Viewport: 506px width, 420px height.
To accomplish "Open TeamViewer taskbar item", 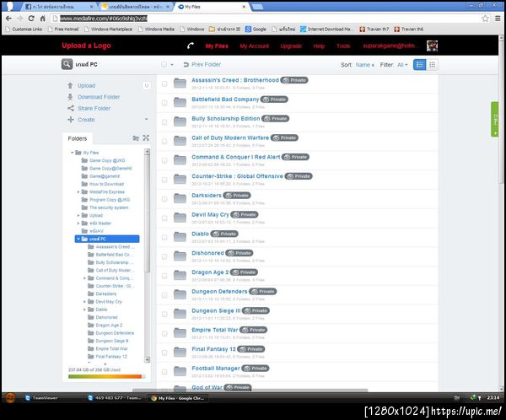I will (41, 398).
